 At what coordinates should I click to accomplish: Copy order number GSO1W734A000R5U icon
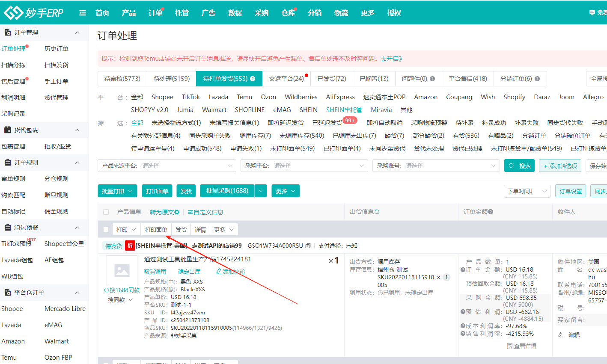pos(308,246)
